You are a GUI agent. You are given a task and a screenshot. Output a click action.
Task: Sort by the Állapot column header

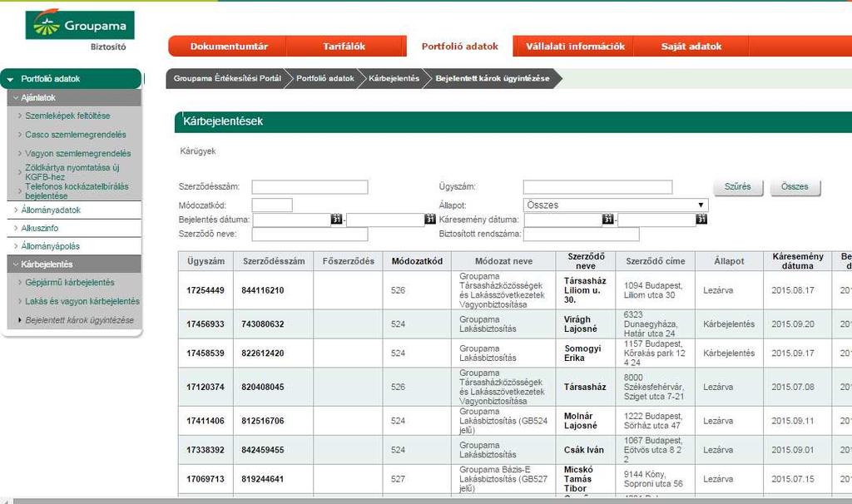729,261
